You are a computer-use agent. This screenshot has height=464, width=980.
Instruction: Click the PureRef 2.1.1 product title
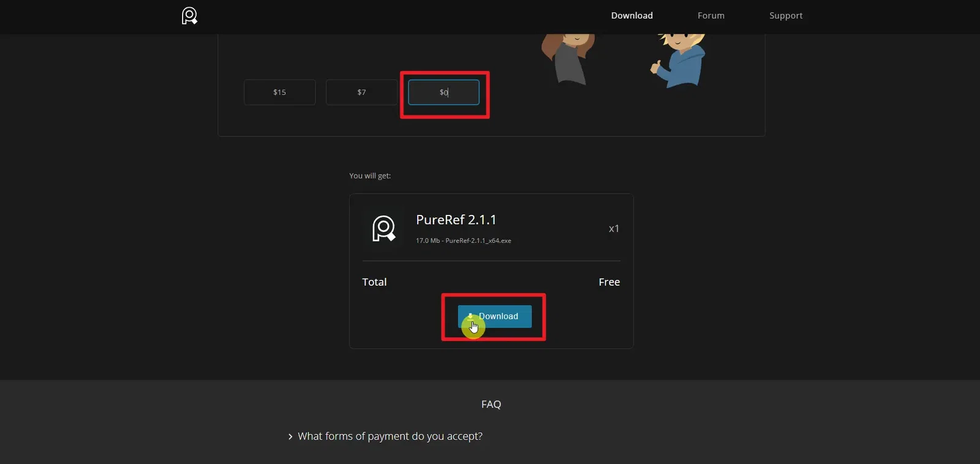coord(456,220)
